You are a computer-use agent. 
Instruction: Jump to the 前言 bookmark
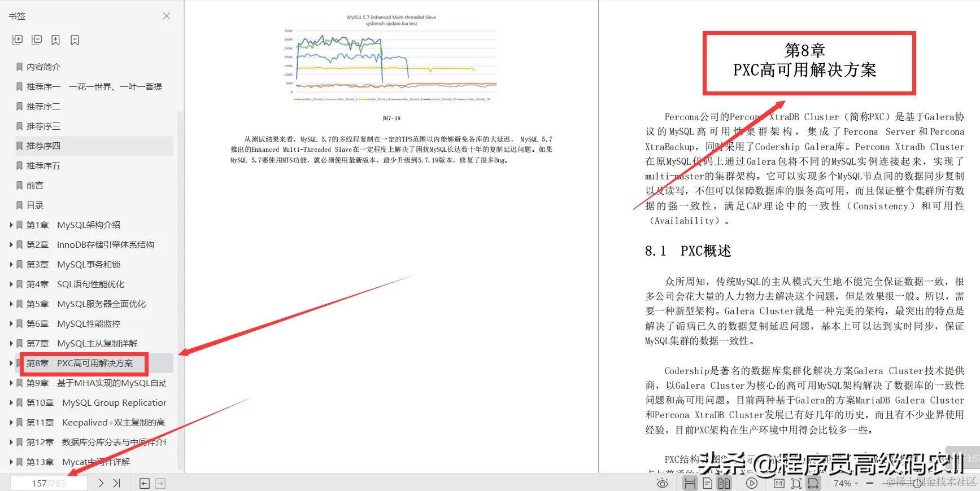[35, 185]
